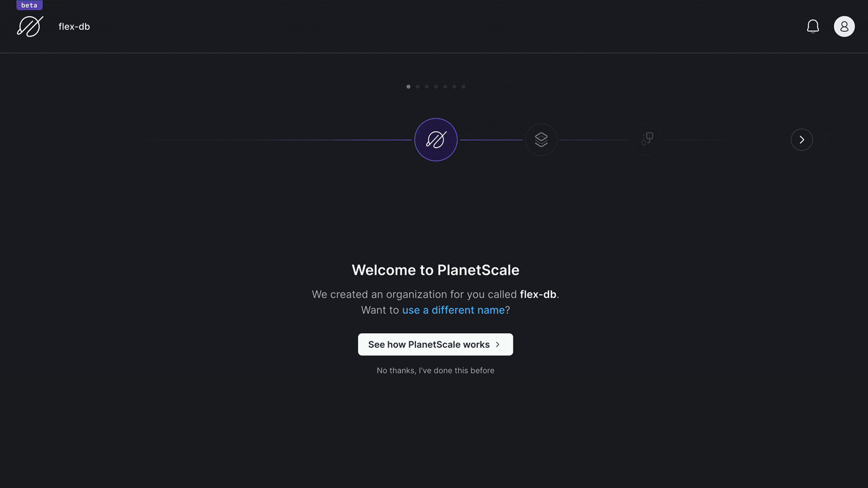Skip via 'No thanks, I've done this before'
The width and height of the screenshot is (868, 488).
point(435,371)
